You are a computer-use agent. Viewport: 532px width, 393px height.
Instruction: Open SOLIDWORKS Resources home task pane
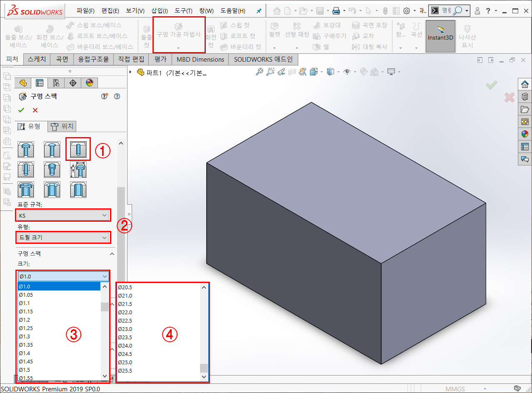coord(525,84)
